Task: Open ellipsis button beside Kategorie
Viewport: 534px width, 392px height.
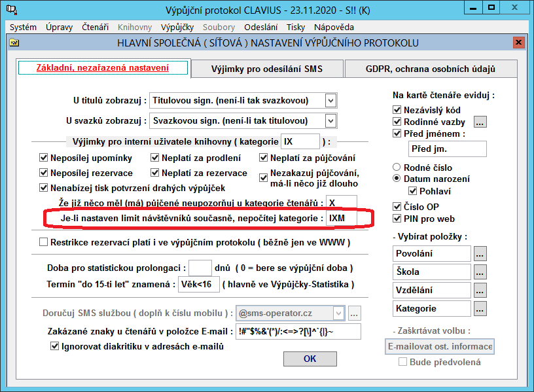Action: tap(480, 309)
